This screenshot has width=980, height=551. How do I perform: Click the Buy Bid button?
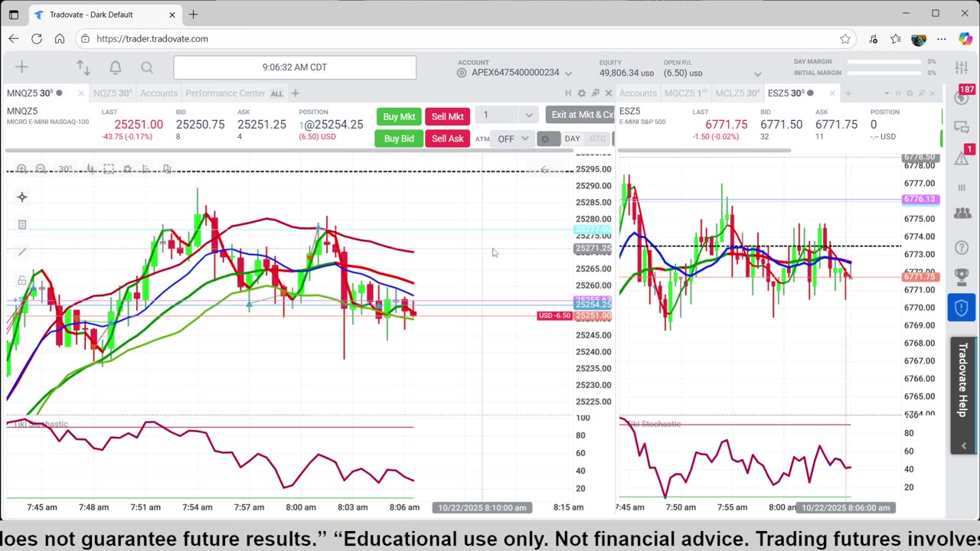(x=398, y=139)
